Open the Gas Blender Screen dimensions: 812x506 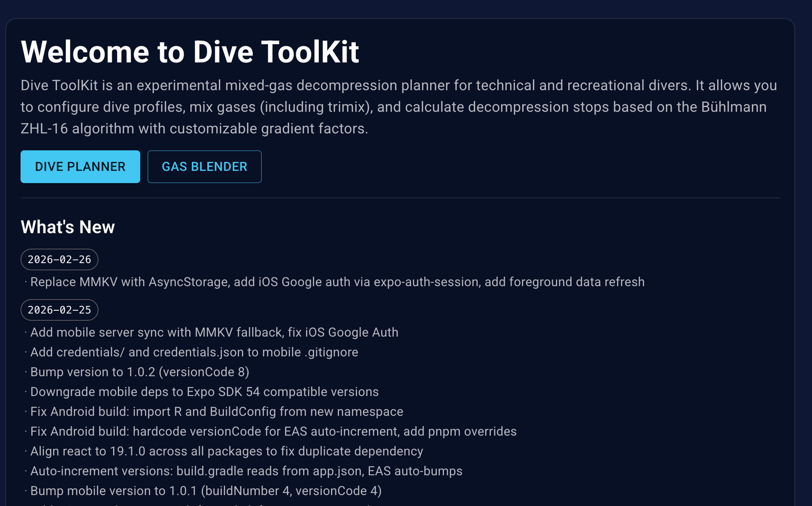[x=204, y=166]
